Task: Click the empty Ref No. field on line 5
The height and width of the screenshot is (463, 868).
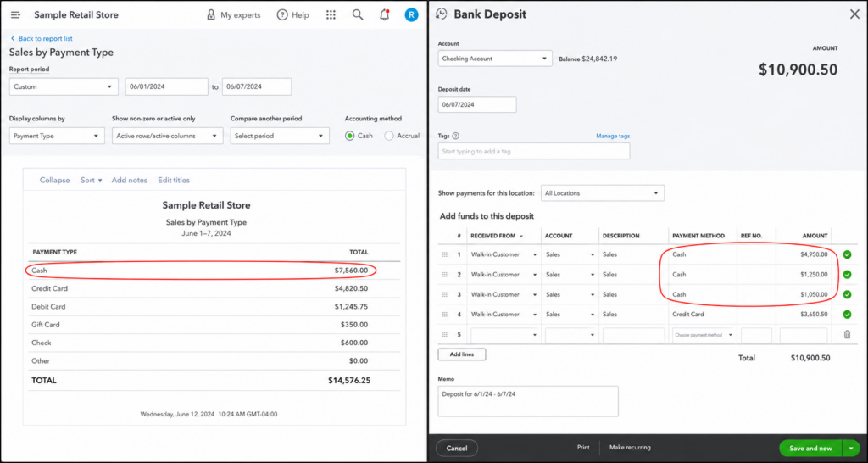Action: [756, 335]
